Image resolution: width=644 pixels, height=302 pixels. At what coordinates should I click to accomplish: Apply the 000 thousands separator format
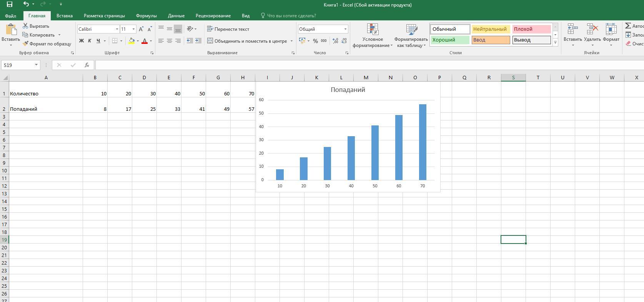tap(324, 41)
